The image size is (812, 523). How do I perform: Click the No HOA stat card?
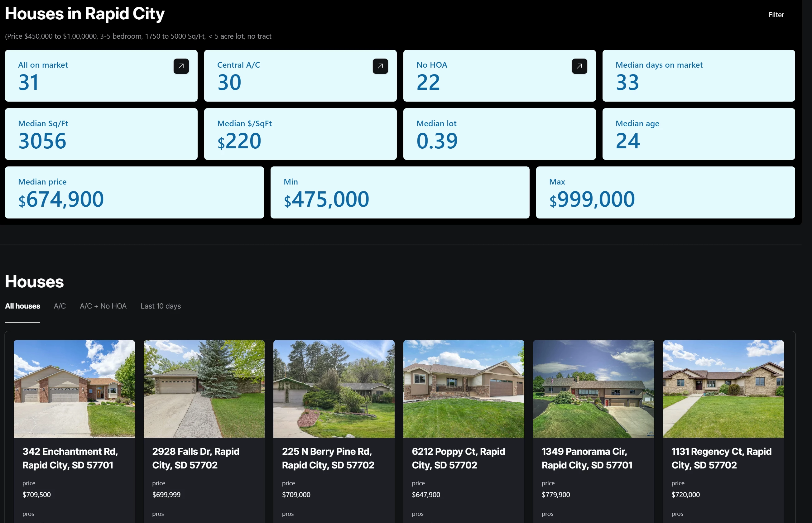[500, 76]
